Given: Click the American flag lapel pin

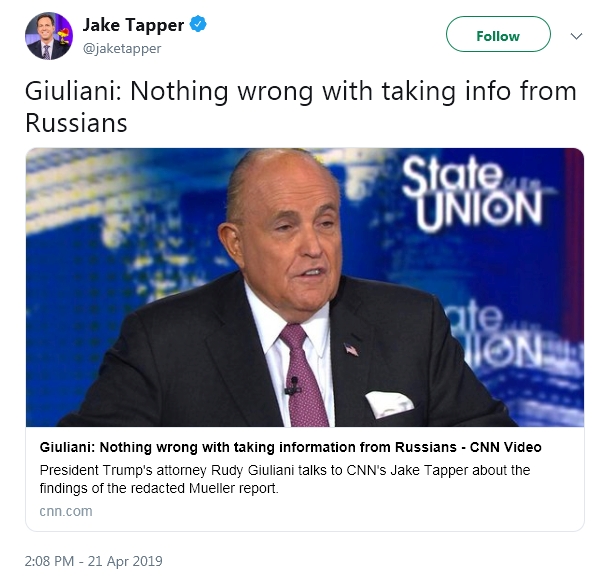Looking at the screenshot, I should pyautogui.click(x=350, y=349).
